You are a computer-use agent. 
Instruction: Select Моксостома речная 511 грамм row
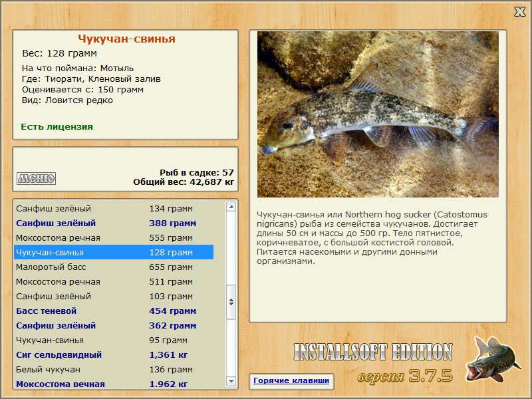pos(114,281)
